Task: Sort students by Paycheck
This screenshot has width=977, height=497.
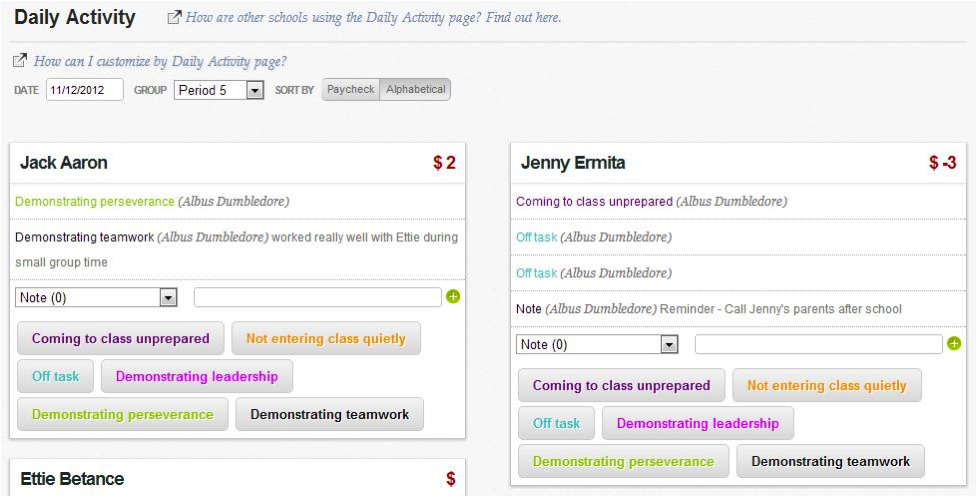Action: pos(351,90)
